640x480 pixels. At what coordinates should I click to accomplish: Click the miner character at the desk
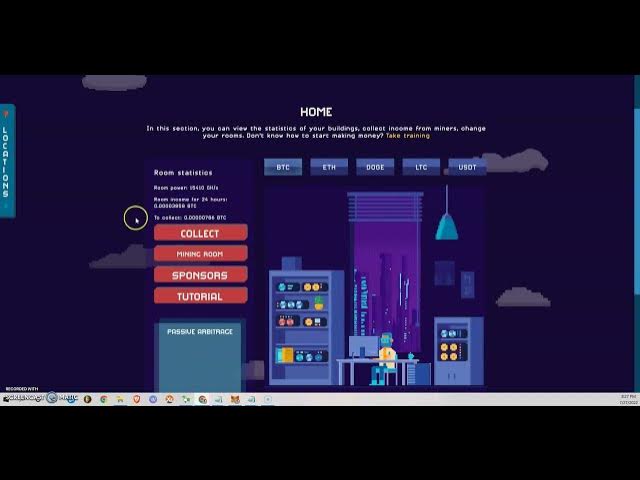(x=386, y=358)
